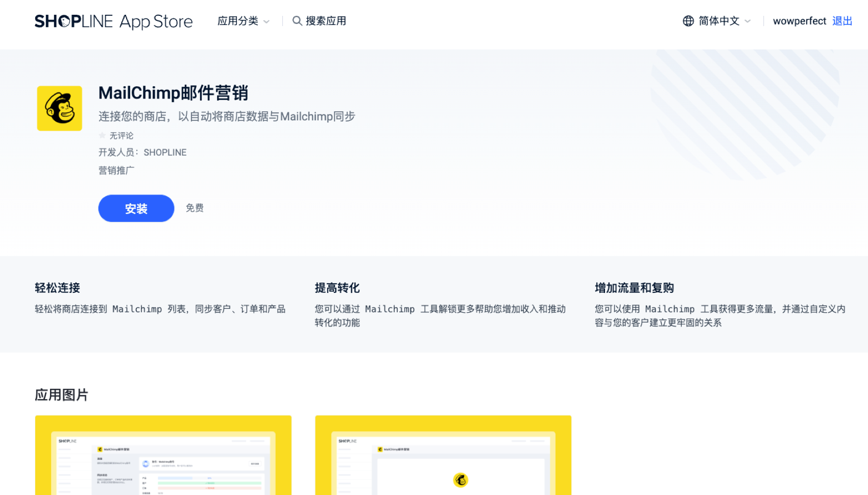Open the second app screenshot thumbnail
868x495 pixels.
[x=443, y=455]
